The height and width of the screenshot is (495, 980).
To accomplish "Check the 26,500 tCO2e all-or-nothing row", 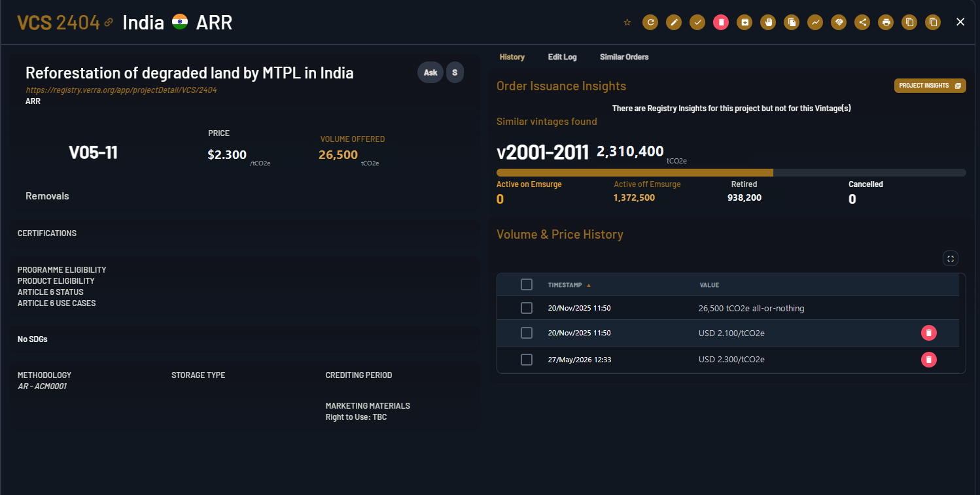I will [527, 308].
